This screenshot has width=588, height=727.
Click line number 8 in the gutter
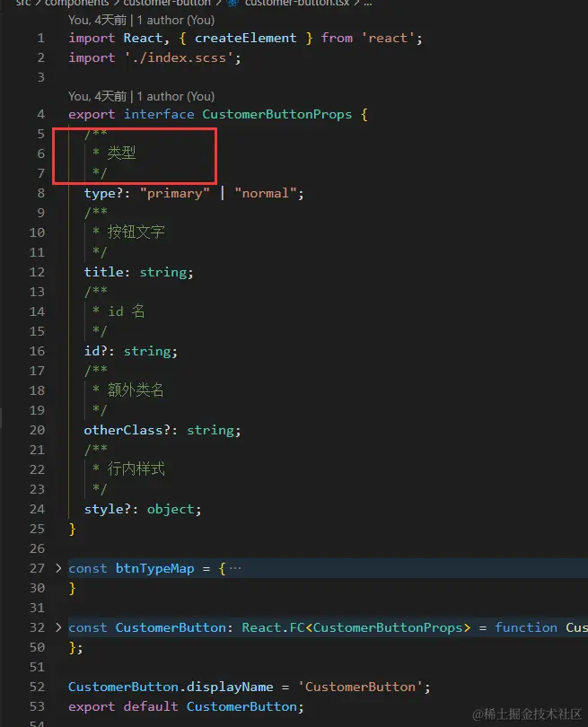pos(40,193)
